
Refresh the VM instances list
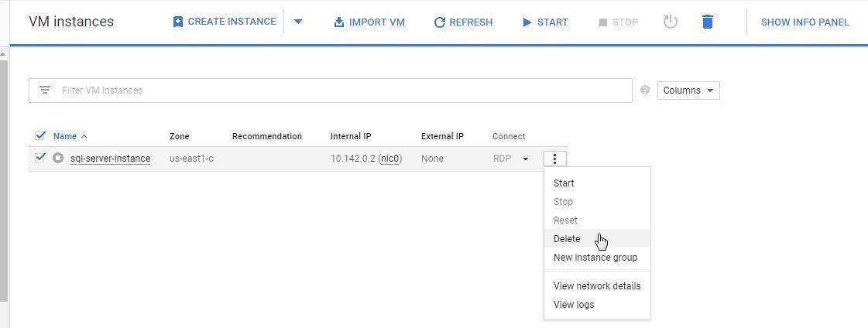click(x=463, y=22)
